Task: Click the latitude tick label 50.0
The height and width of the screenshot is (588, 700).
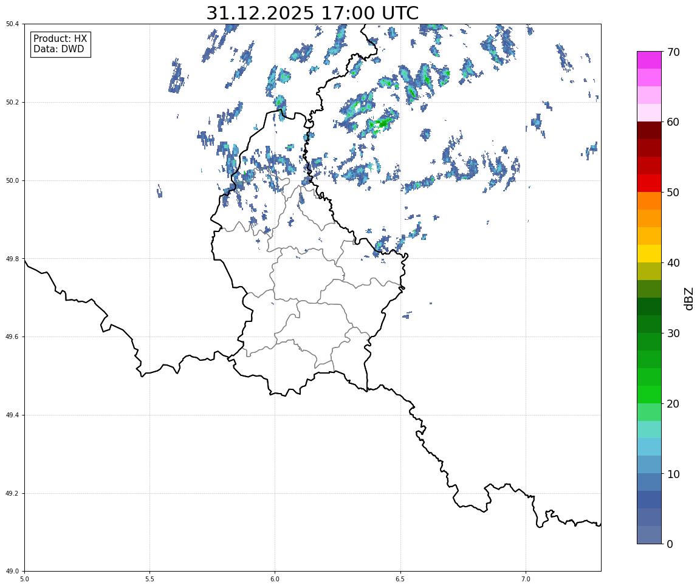Action: 12,180
